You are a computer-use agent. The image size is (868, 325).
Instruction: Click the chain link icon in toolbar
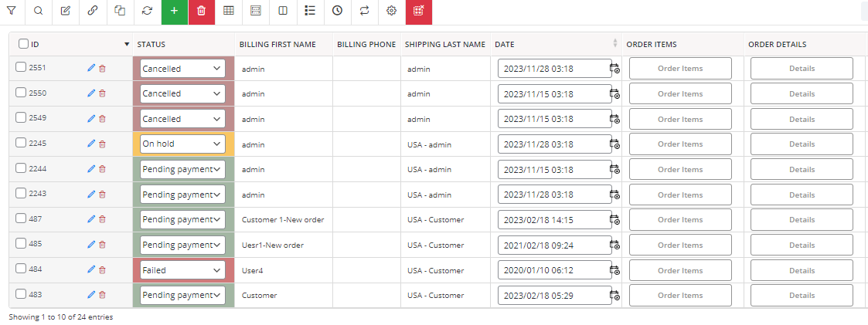click(93, 11)
